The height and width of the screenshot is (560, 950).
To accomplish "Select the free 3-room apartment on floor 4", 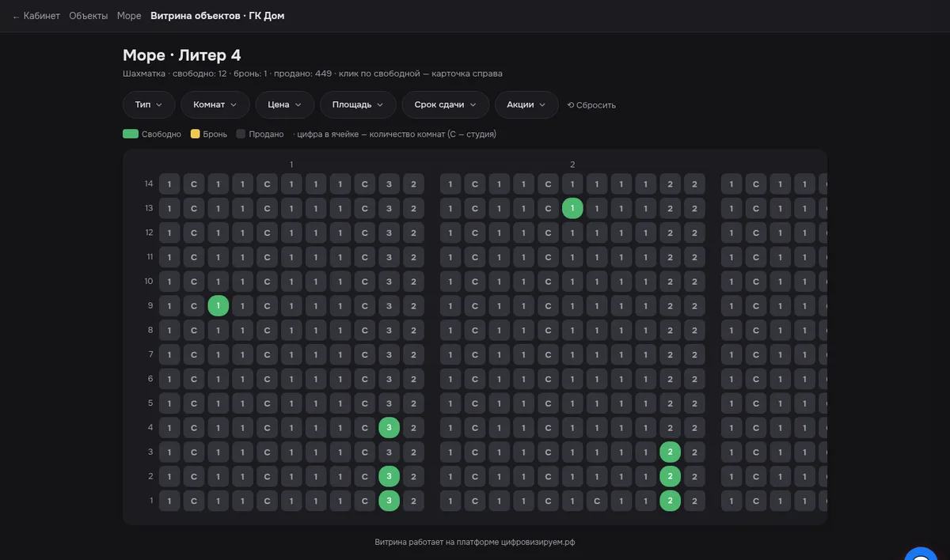I will [x=389, y=428].
